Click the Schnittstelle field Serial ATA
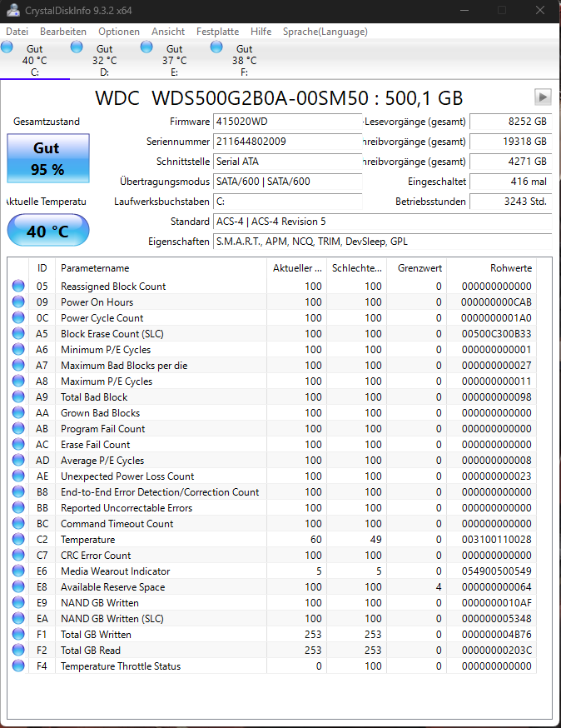 (x=288, y=162)
